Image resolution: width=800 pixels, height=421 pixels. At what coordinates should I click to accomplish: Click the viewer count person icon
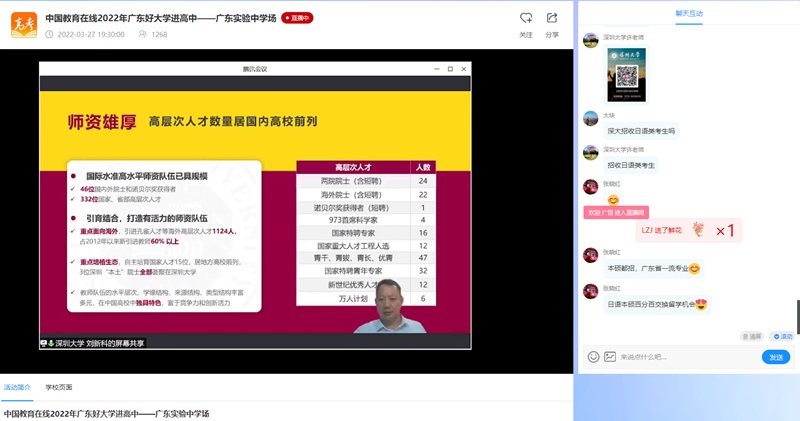142,34
